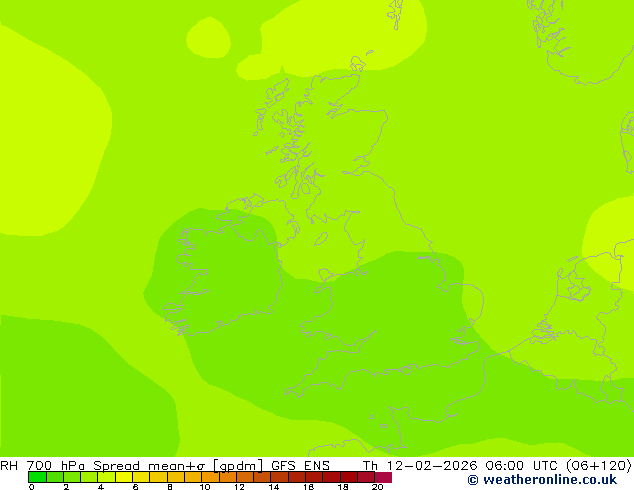The image size is (634, 490).
Task: Select the legend swatch starting at 10
Action: pos(210,477)
